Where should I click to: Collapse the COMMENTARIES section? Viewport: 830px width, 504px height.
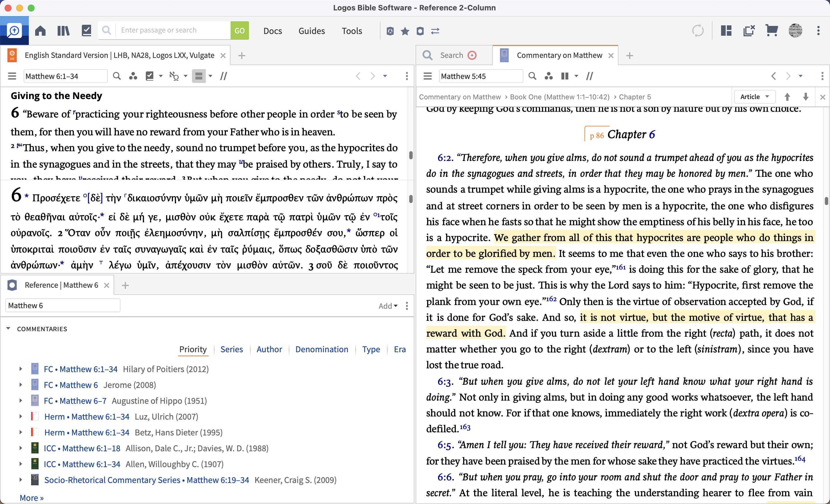click(8, 329)
